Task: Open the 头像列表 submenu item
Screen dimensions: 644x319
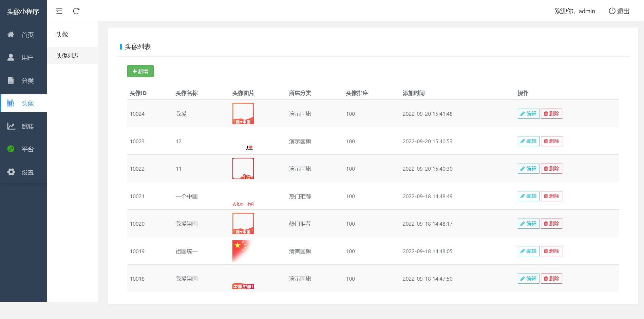Action: coord(68,56)
